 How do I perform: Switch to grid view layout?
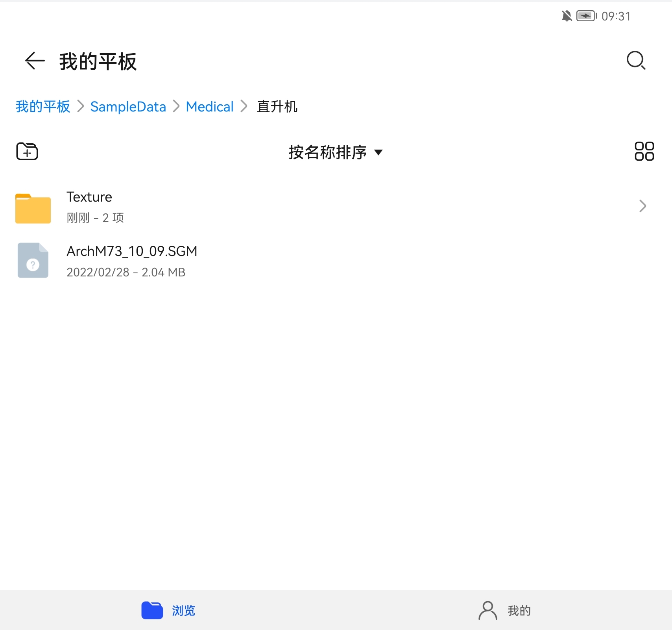tap(644, 152)
